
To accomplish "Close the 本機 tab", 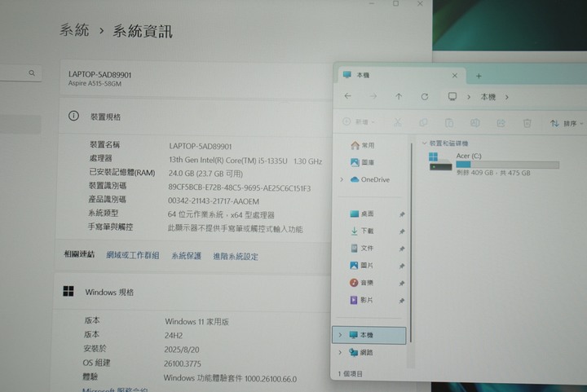I will [454, 76].
